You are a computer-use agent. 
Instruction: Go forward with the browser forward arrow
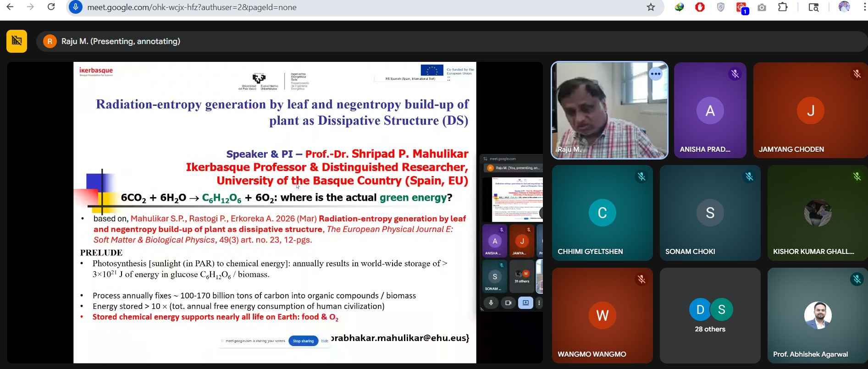click(x=30, y=7)
